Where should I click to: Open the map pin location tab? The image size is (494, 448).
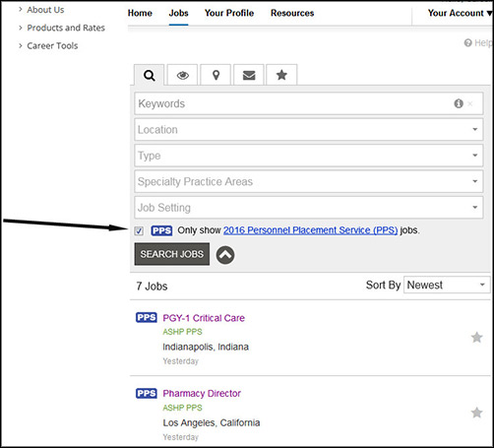click(x=216, y=75)
